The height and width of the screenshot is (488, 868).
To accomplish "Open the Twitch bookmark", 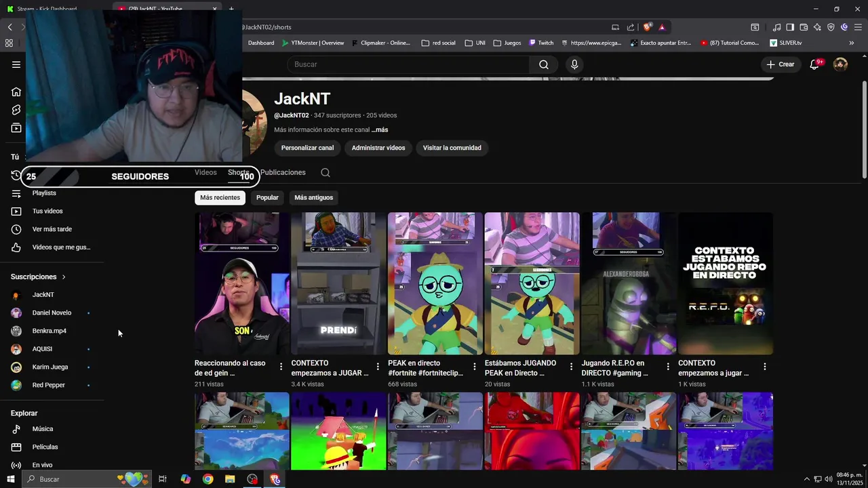I will (x=541, y=43).
